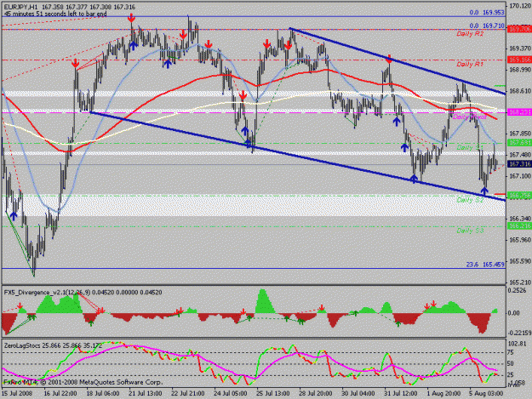Screen dimensions: 532x399
Task: Click the 168.610 price scale value
Action: (520, 91)
